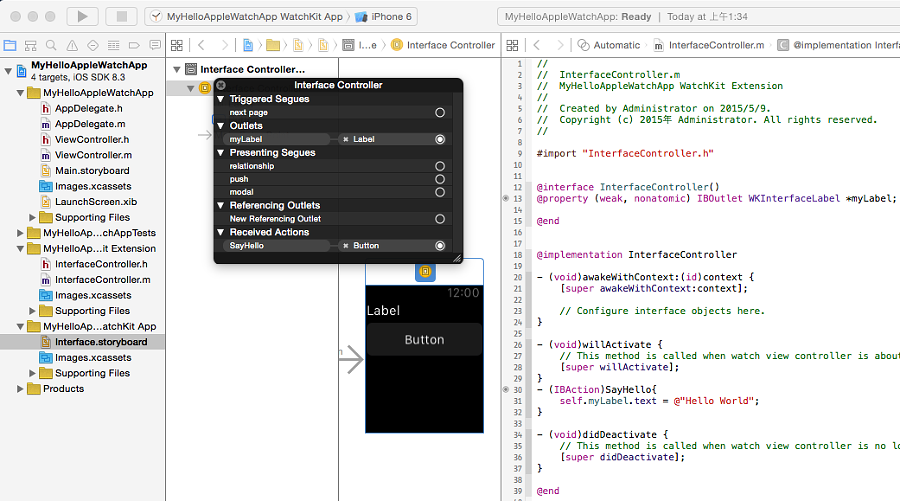Image resolution: width=900 pixels, height=501 pixels.
Task: Open related items grid in storyboard editor
Action: 177,45
